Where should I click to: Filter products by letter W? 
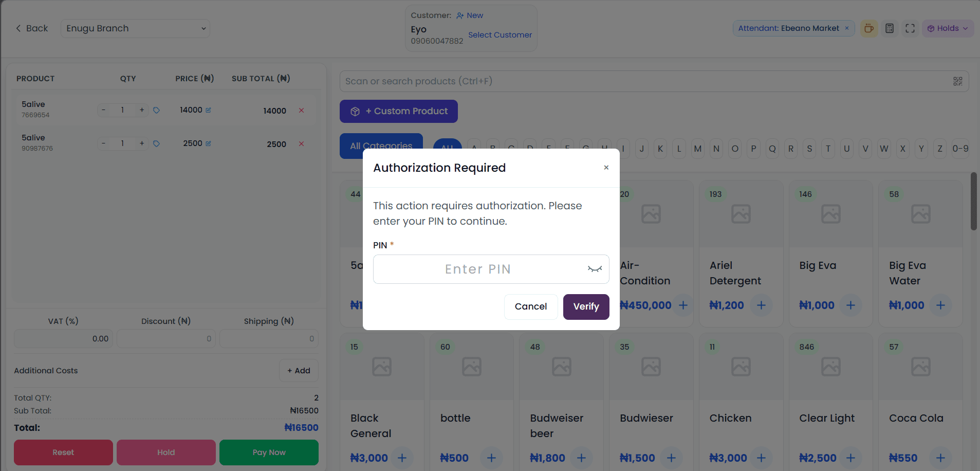884,149
